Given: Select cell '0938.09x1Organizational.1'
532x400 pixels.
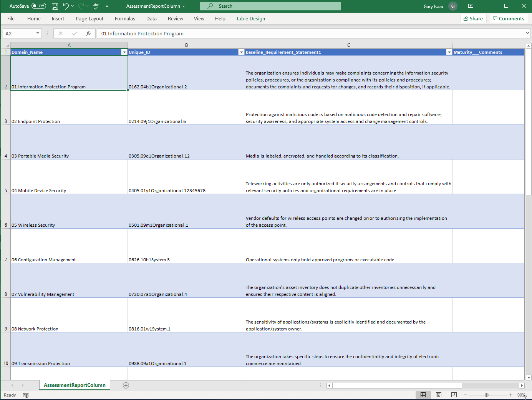Looking at the screenshot, I should pos(186,350).
